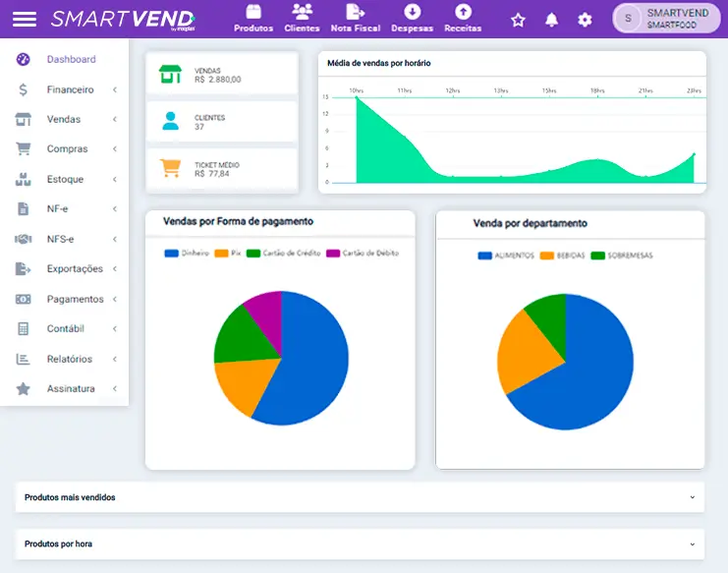Click the Vendas store icon in sidebar
Image resolution: width=728 pixels, height=573 pixels.
(x=24, y=119)
